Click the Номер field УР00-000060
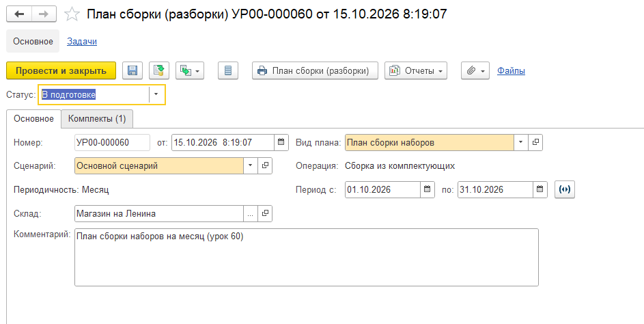This screenshot has width=644, height=324. [112, 143]
